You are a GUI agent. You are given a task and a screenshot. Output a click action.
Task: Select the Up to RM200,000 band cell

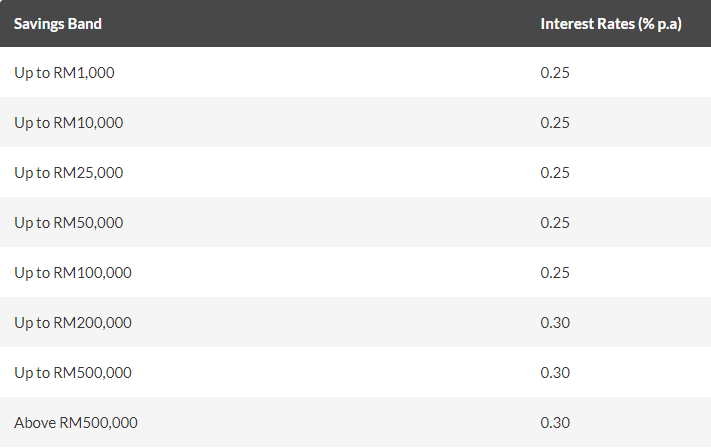(x=73, y=322)
